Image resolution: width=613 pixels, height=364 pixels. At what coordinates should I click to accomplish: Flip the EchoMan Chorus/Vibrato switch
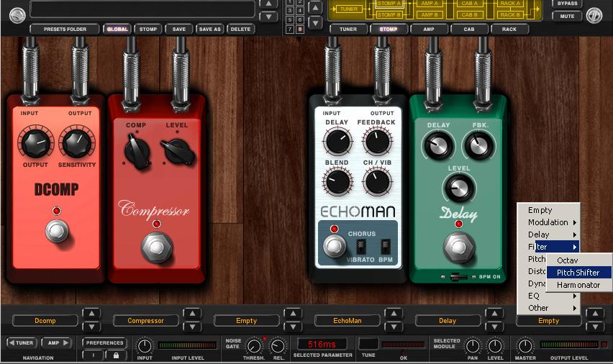[x=360, y=246]
